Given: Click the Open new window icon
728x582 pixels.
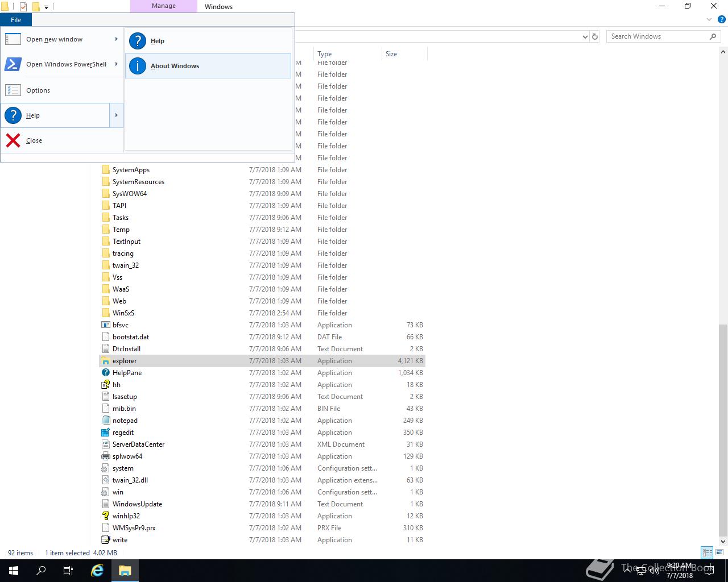Looking at the screenshot, I should tap(13, 39).
